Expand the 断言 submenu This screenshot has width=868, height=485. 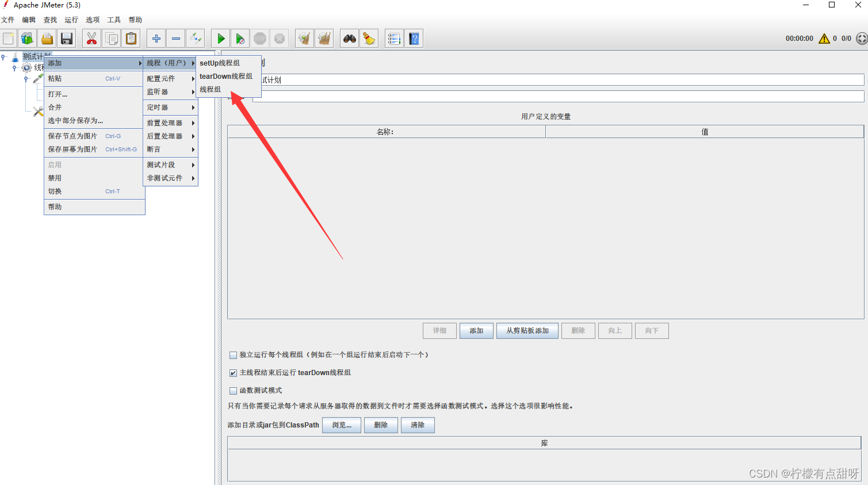(170, 150)
